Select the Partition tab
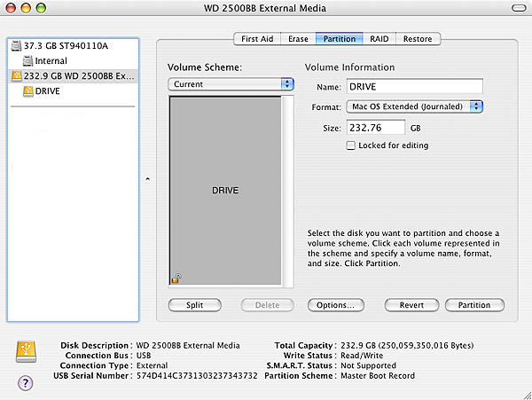 [x=340, y=39]
